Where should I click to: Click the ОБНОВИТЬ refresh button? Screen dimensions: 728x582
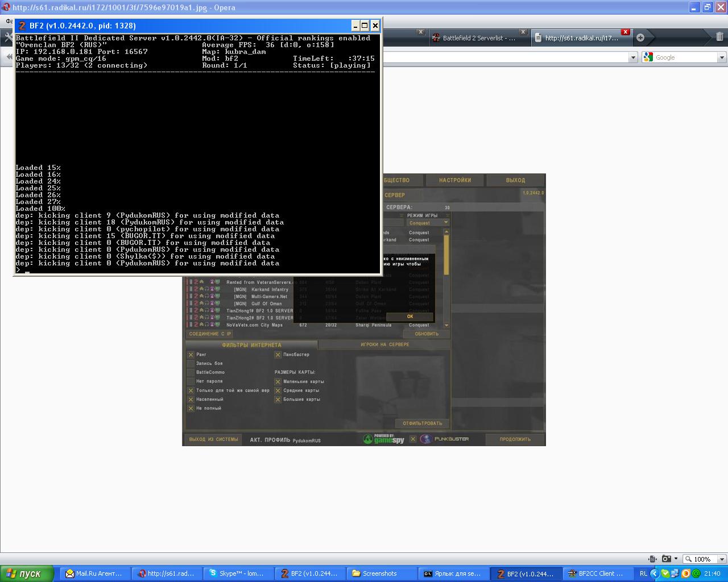click(426, 334)
